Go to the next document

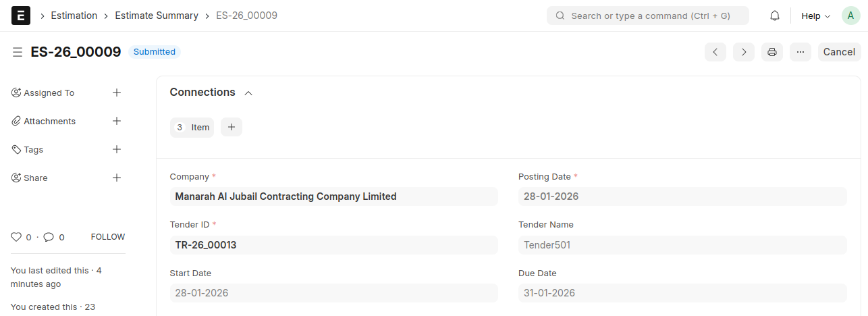pyautogui.click(x=744, y=52)
